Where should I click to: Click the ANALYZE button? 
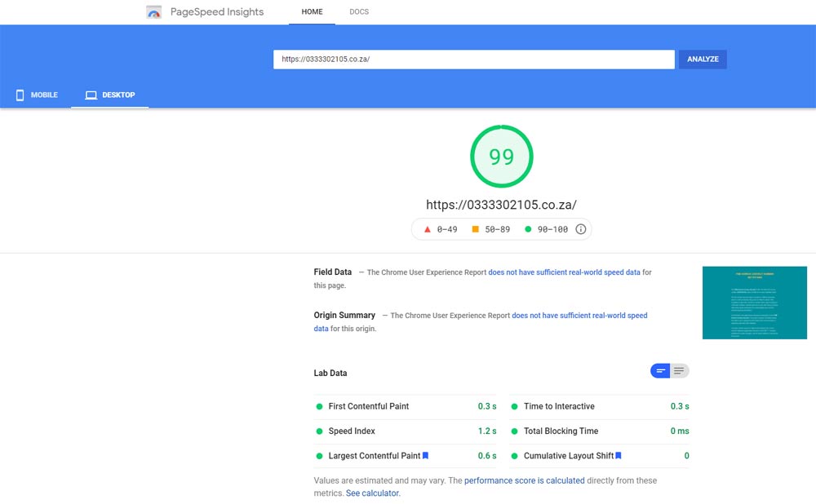pos(703,60)
